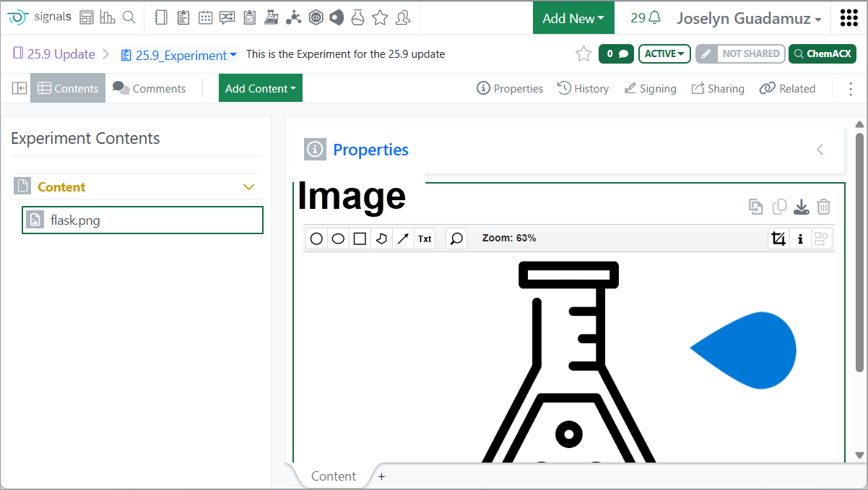Click the notifications bell showing 29

(x=646, y=18)
